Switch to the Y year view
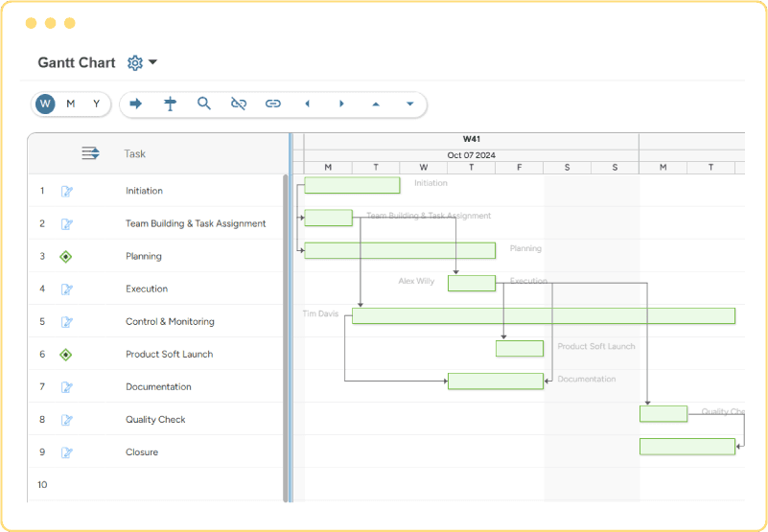 pyautogui.click(x=97, y=104)
